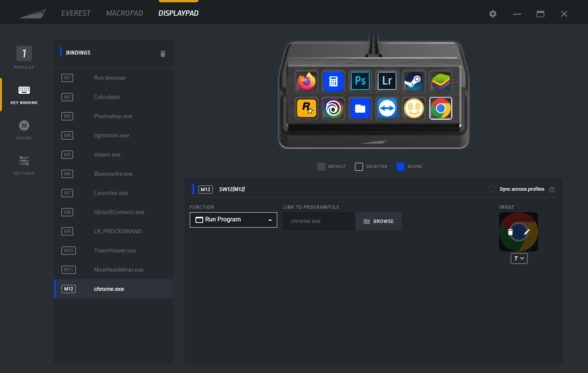This screenshot has width=588, height=373.
Task: Open the Settings sliders section
Action: click(24, 165)
